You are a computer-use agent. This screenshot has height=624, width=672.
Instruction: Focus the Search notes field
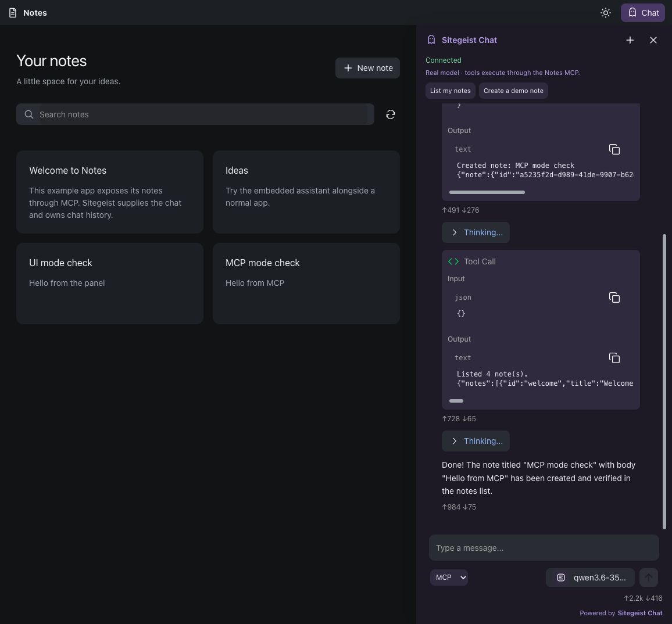tap(195, 114)
